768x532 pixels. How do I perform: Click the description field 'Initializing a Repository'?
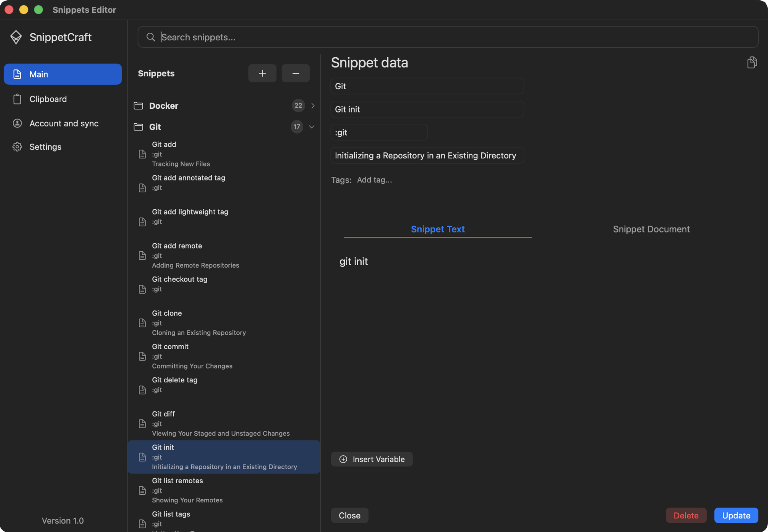[x=427, y=156]
